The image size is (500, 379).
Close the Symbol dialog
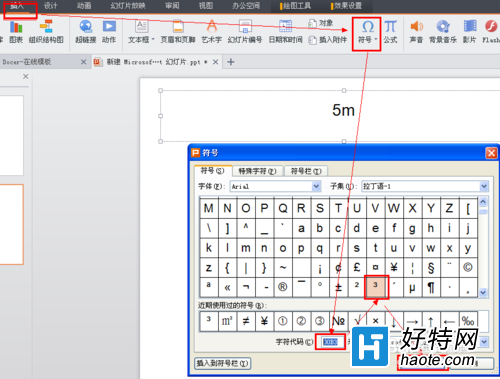[x=491, y=153]
